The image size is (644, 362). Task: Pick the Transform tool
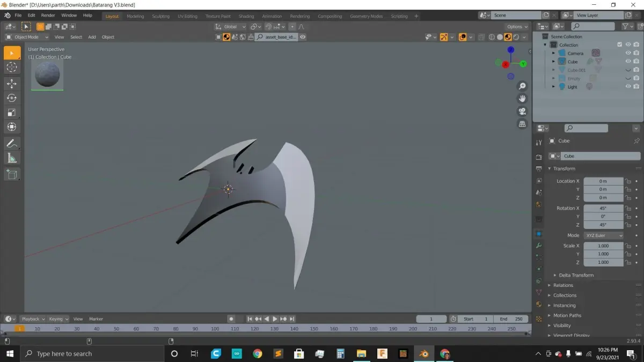[12, 127]
